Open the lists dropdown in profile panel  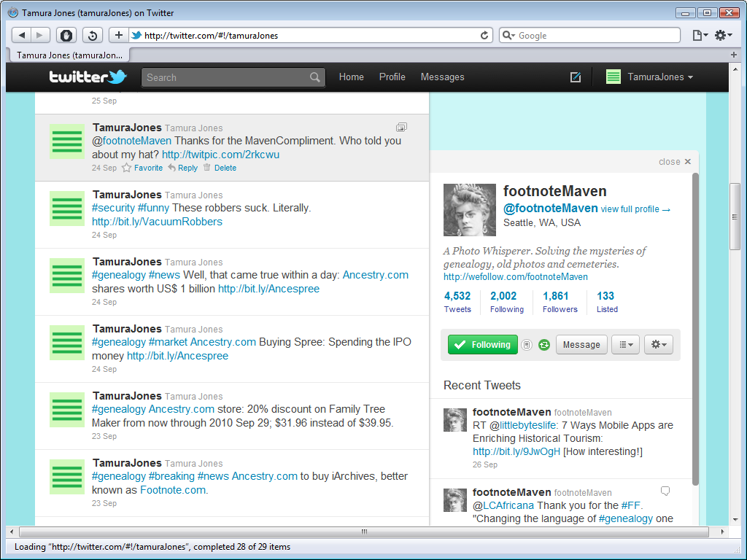click(625, 345)
